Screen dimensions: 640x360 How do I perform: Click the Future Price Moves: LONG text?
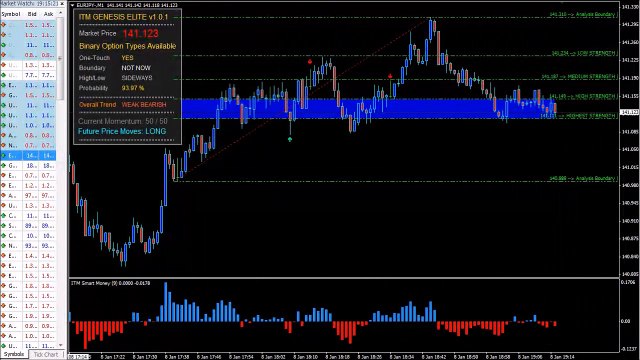point(122,131)
